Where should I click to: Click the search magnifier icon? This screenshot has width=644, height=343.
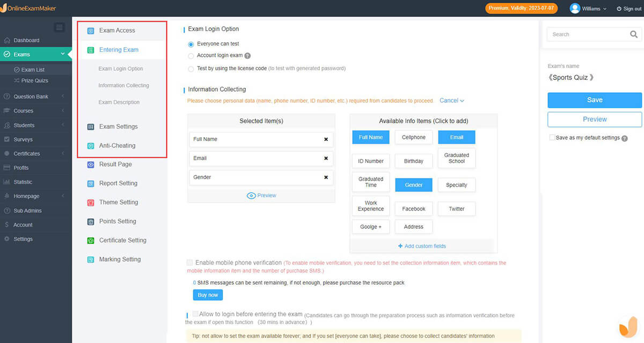(x=634, y=34)
